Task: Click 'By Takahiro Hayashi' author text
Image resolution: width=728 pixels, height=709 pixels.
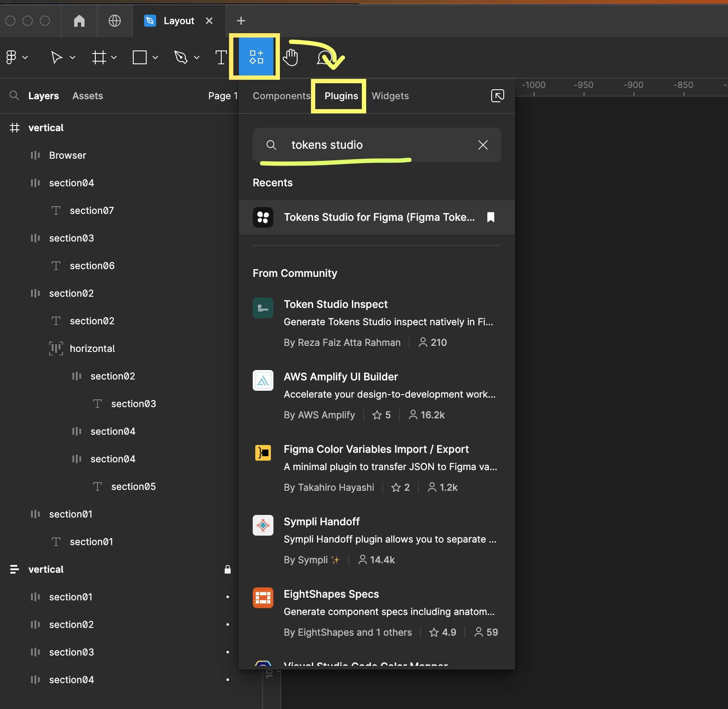Action: coord(329,487)
